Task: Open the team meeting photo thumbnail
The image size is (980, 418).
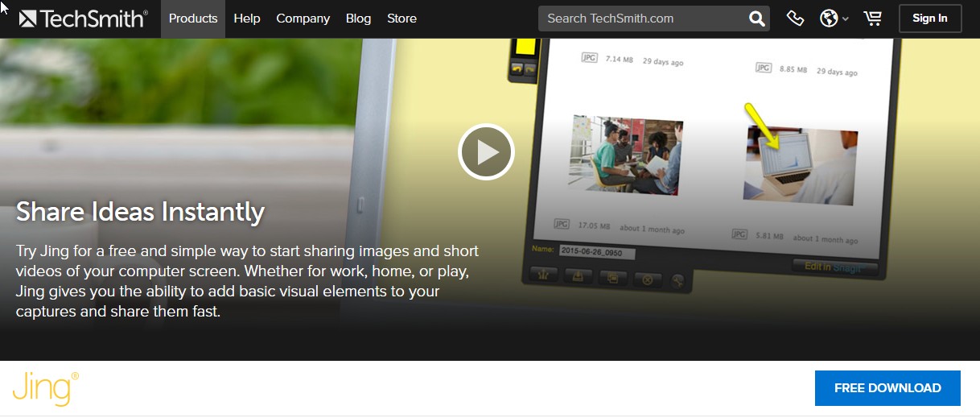Action: point(626,154)
